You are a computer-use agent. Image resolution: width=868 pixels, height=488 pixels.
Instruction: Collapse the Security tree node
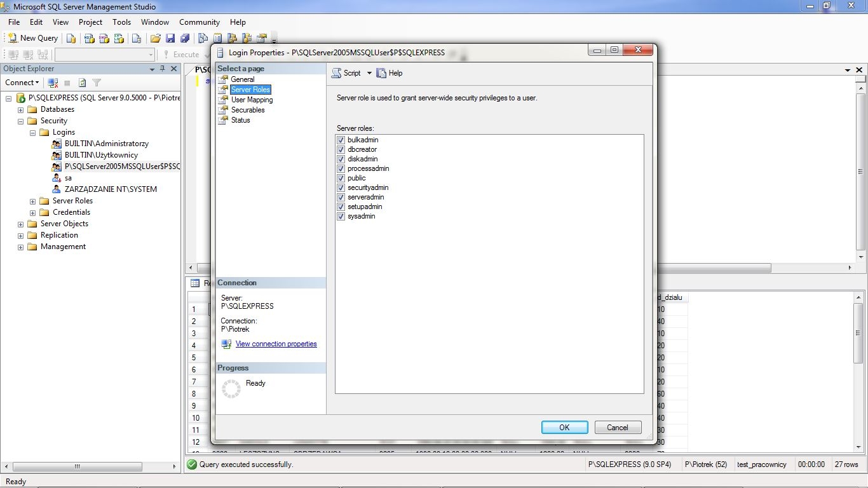[20, 121]
